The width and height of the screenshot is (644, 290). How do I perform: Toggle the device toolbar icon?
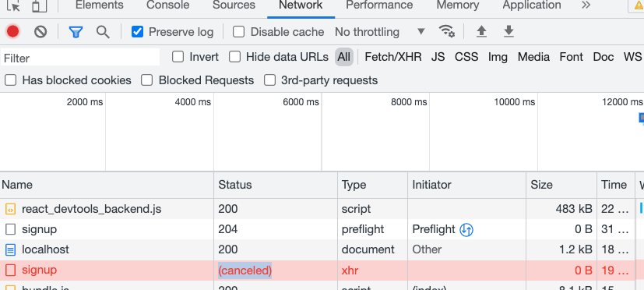[40, 5]
